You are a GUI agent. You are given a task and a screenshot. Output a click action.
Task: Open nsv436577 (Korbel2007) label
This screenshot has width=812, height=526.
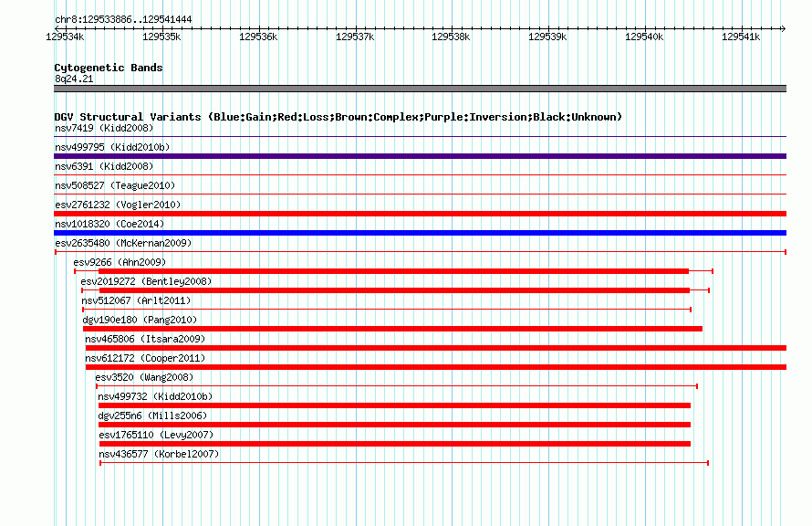tap(159, 454)
